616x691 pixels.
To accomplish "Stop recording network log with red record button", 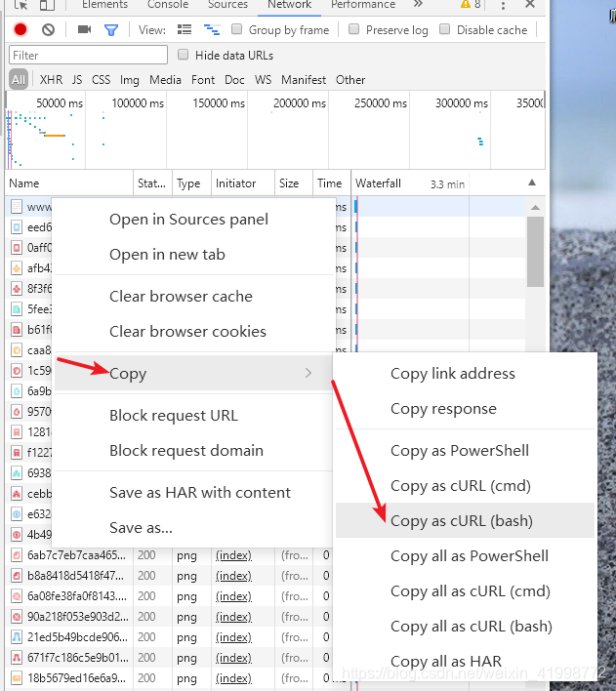I will tap(21, 30).
